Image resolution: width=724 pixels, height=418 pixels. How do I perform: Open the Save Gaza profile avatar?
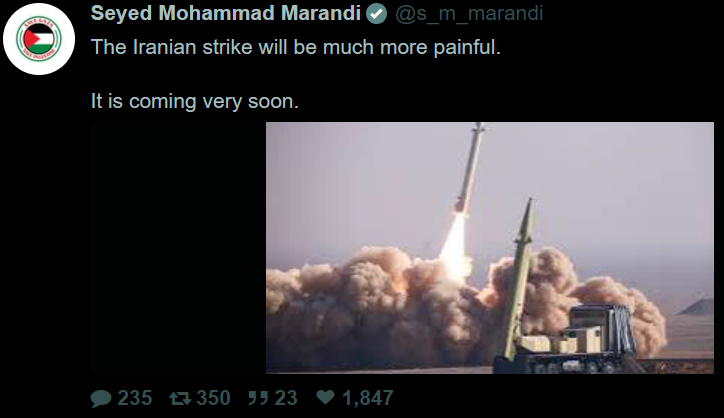[x=39, y=39]
